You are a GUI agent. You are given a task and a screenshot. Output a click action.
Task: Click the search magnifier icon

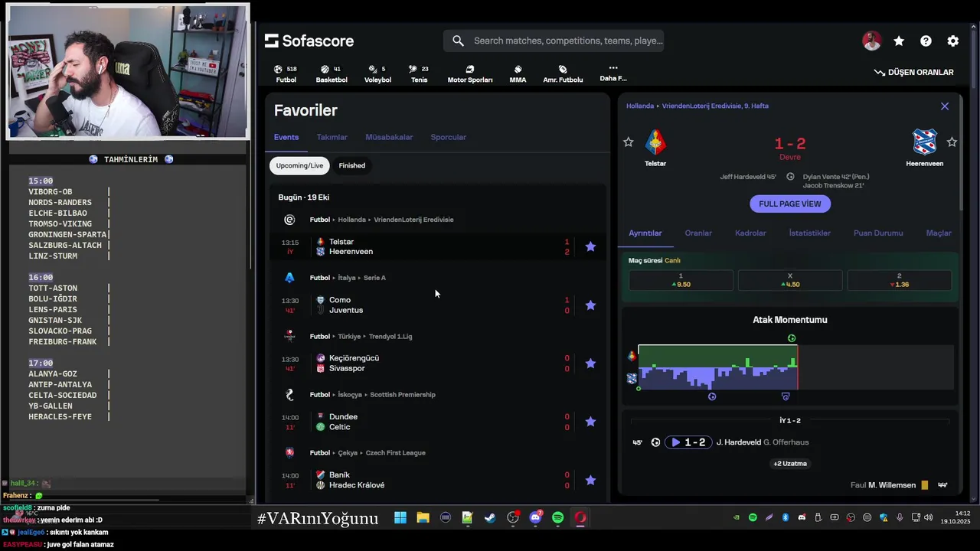458,41
